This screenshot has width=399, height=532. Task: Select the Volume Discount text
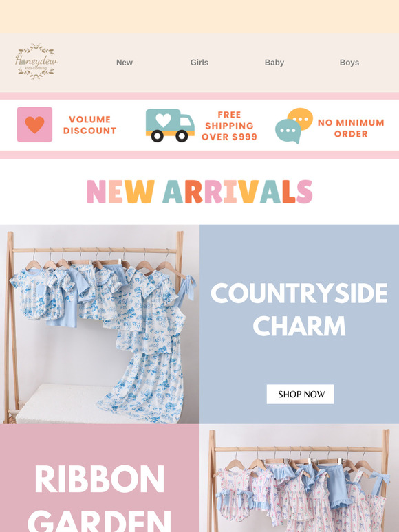89,125
